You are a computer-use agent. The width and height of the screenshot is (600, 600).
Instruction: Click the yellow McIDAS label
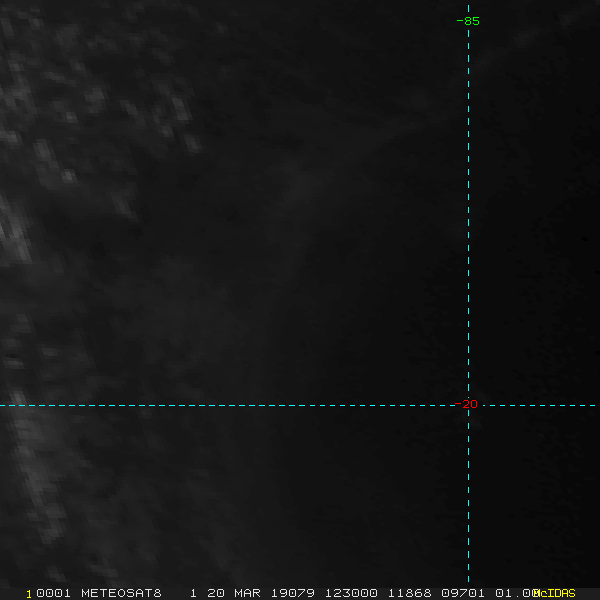554,593
